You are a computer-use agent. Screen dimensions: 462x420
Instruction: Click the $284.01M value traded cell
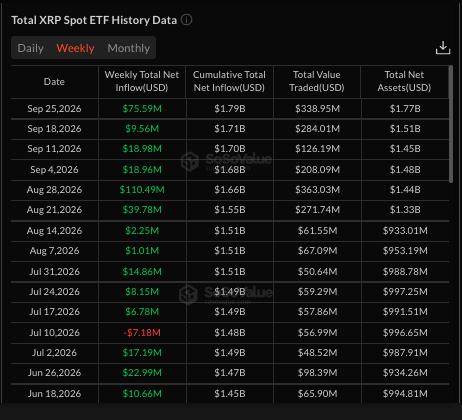point(317,129)
